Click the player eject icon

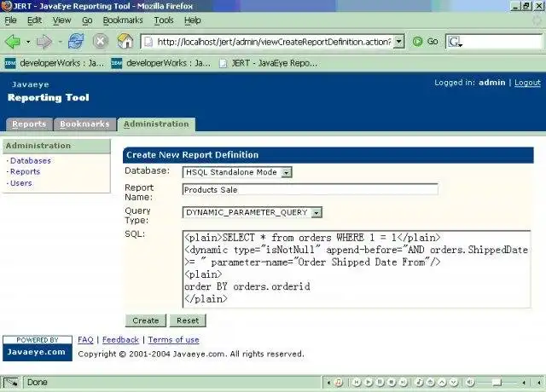point(431,383)
